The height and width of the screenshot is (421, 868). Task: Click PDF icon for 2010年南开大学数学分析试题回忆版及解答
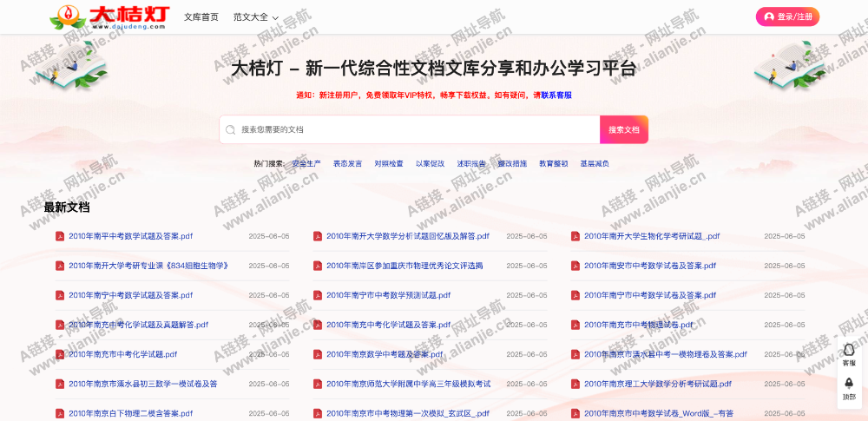pos(318,236)
